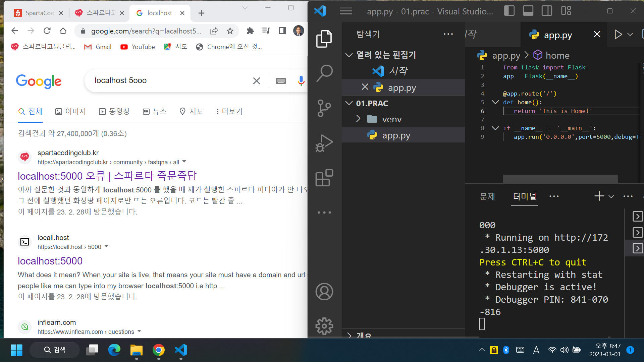This screenshot has width=644, height=362.
Task: Bookmark this page with star icon
Action: (x=230, y=31)
